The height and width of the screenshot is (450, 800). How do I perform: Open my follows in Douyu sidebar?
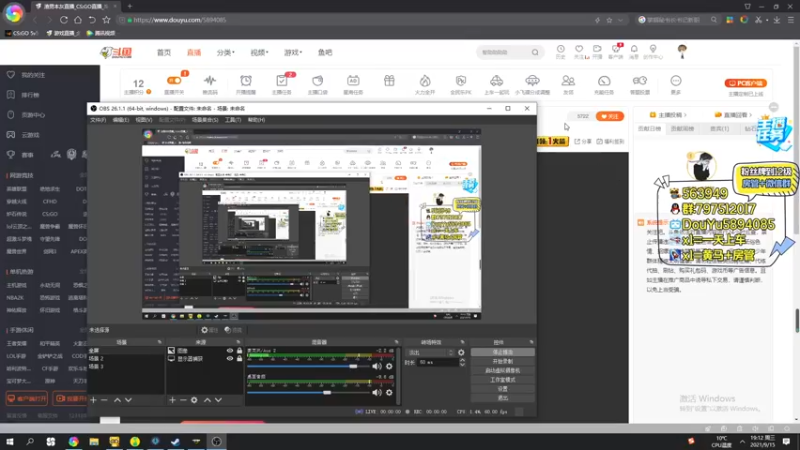coord(33,75)
